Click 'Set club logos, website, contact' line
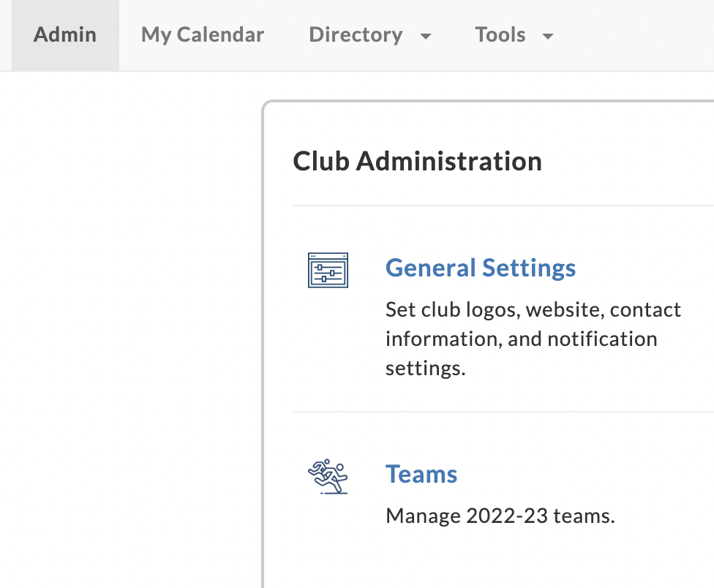714x588 pixels. [x=533, y=310]
